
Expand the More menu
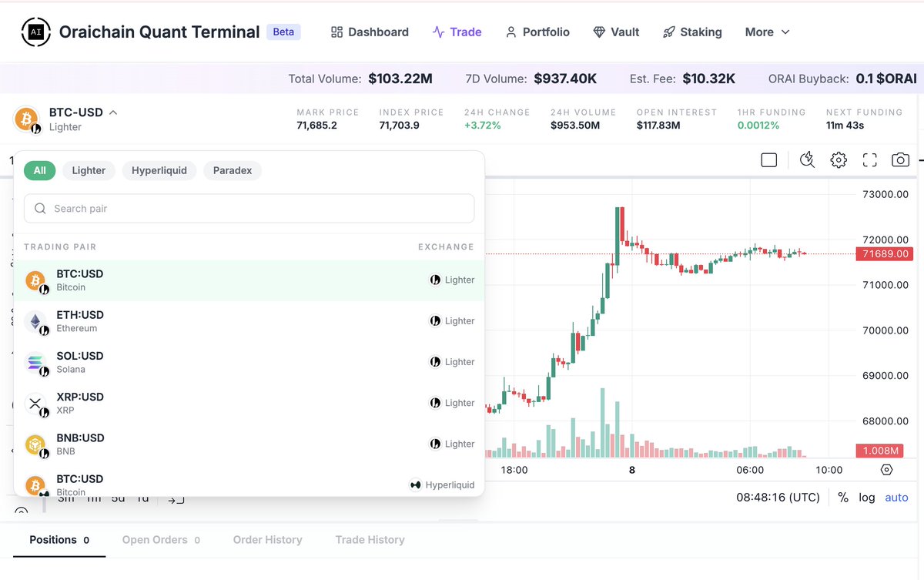click(x=768, y=32)
